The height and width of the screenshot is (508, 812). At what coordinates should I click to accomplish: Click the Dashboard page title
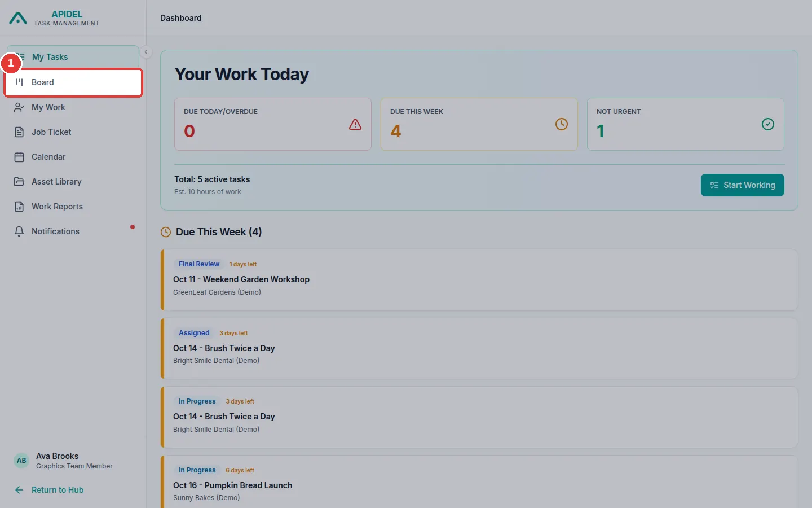[x=181, y=18]
